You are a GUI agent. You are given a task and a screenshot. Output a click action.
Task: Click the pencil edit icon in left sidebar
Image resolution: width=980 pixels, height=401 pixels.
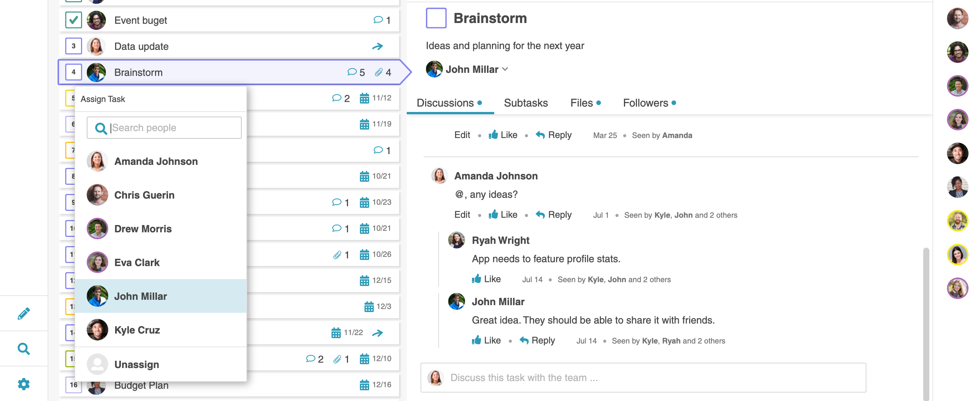click(23, 314)
